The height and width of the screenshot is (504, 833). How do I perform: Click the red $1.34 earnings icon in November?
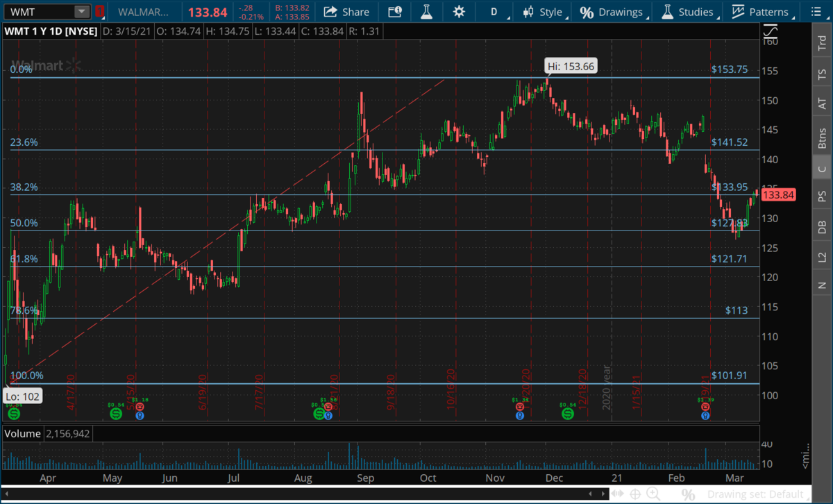click(x=519, y=408)
